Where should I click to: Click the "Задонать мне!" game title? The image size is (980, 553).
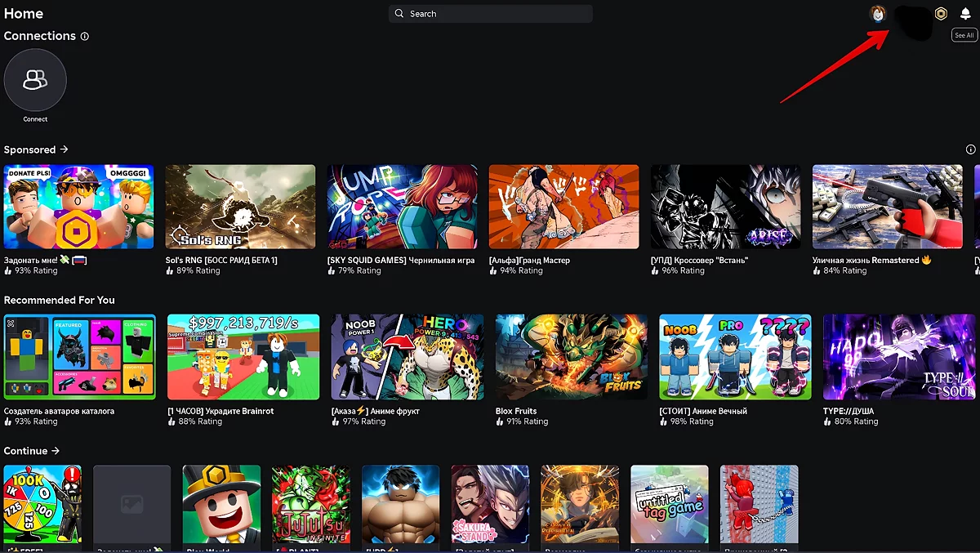pos(45,261)
